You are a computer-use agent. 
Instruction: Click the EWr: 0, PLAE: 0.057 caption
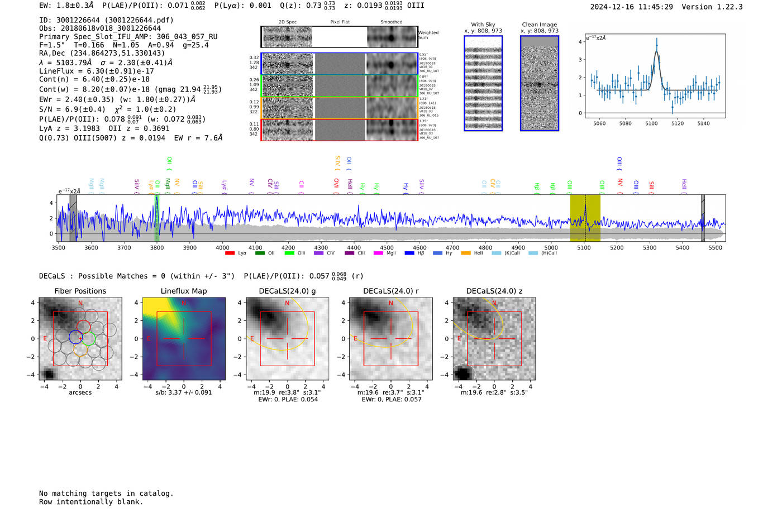coord(391,400)
